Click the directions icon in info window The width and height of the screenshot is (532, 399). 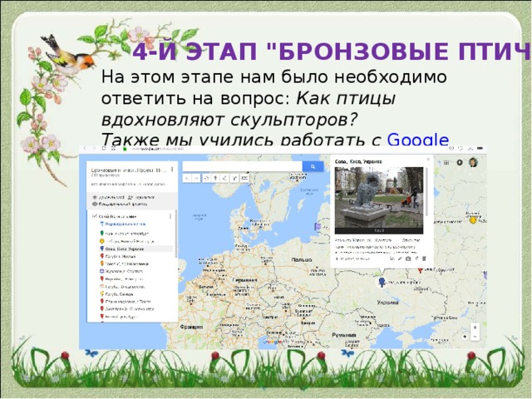coord(416,259)
